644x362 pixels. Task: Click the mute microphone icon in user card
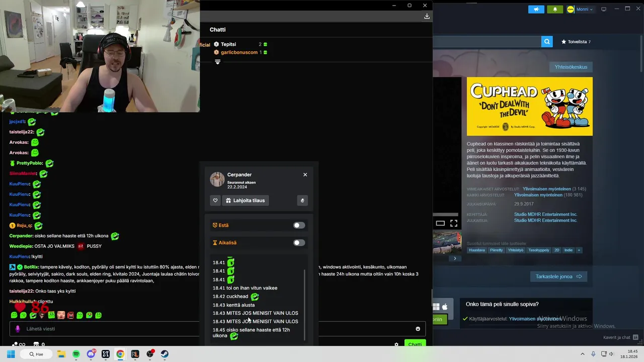pyautogui.click(x=302, y=200)
